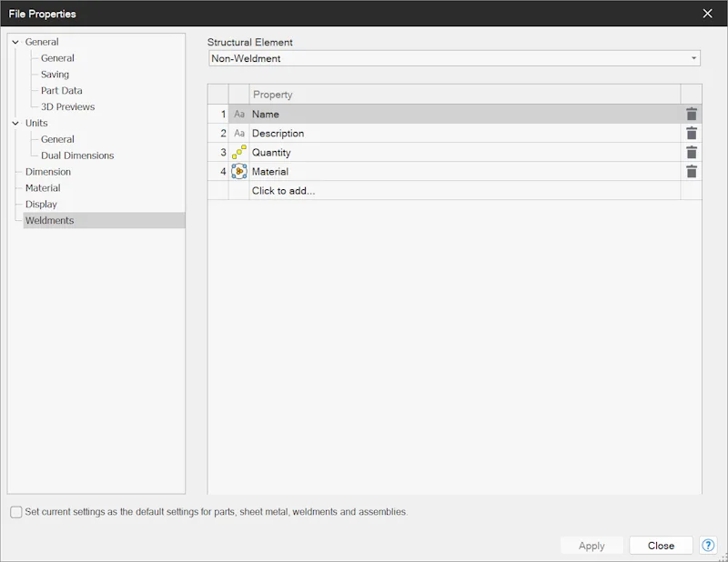Enable set current settings as default checkbox
This screenshot has height=562, width=728.
coord(16,512)
